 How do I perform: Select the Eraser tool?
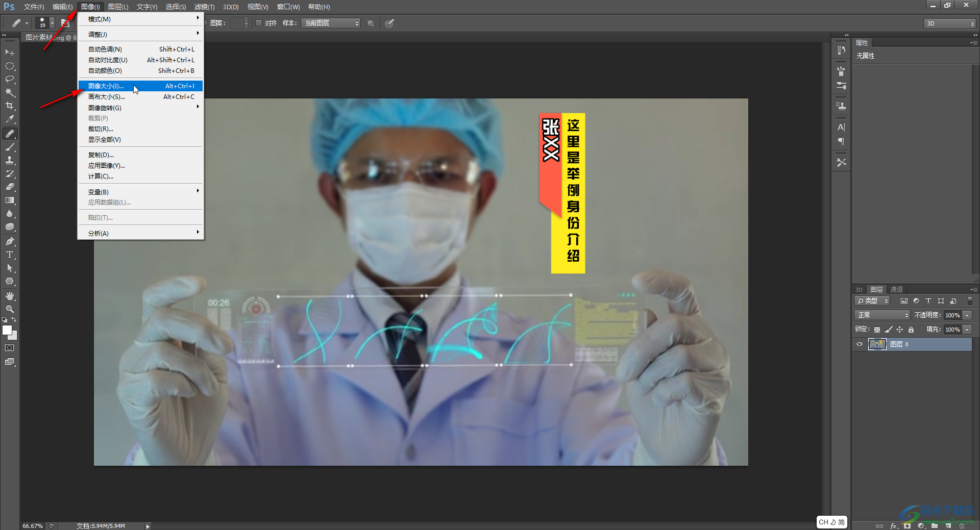click(x=10, y=187)
